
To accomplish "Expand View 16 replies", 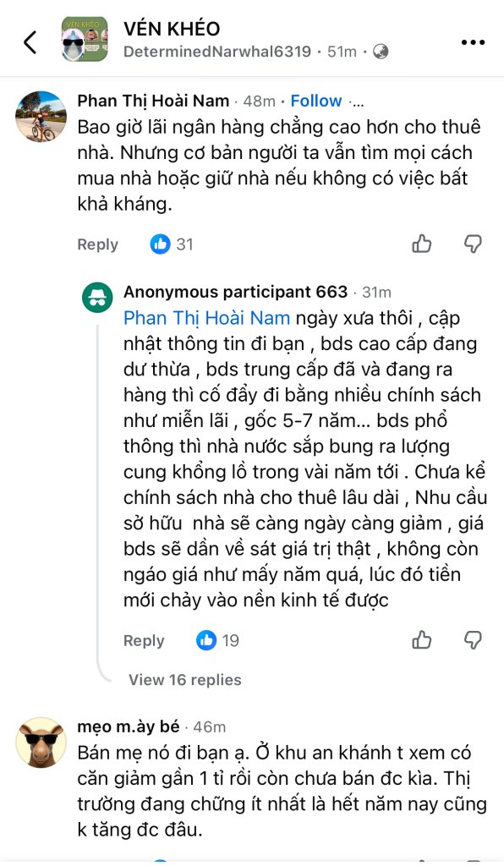I will point(185,680).
